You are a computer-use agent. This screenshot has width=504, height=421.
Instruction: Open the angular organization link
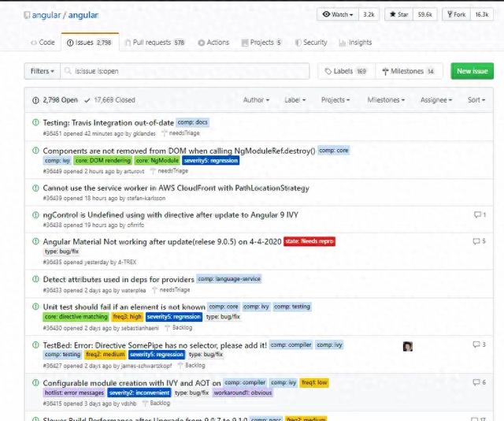tap(46, 15)
